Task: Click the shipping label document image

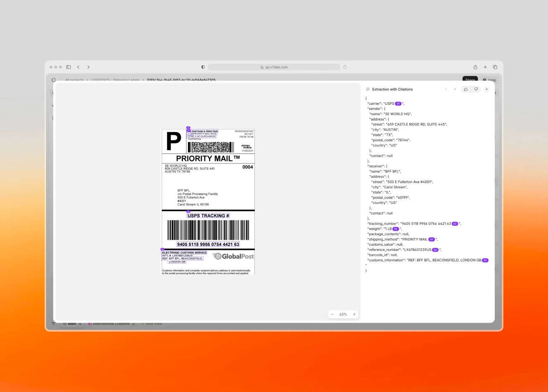Action: coord(208,202)
